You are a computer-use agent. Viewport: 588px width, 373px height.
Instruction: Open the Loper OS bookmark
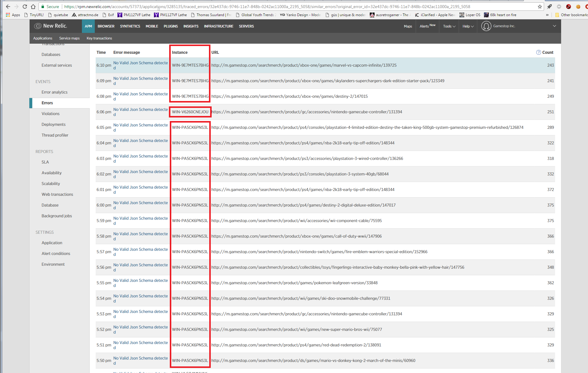[470, 15]
